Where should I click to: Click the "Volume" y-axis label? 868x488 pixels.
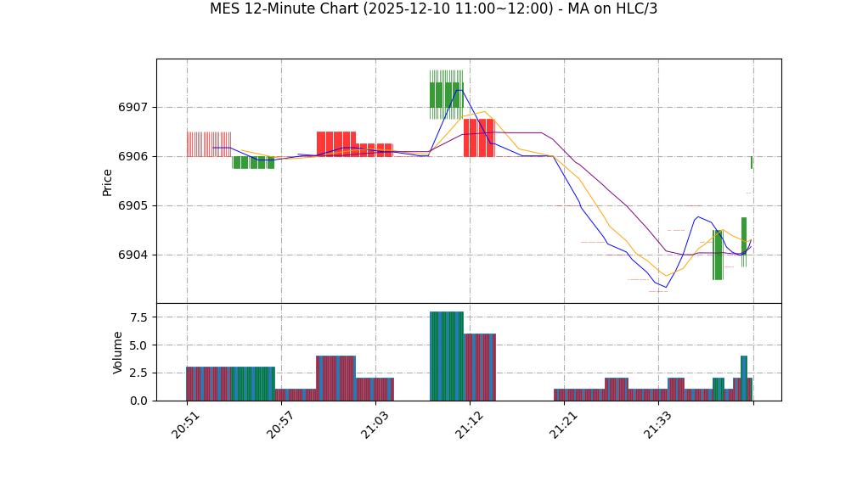118,352
